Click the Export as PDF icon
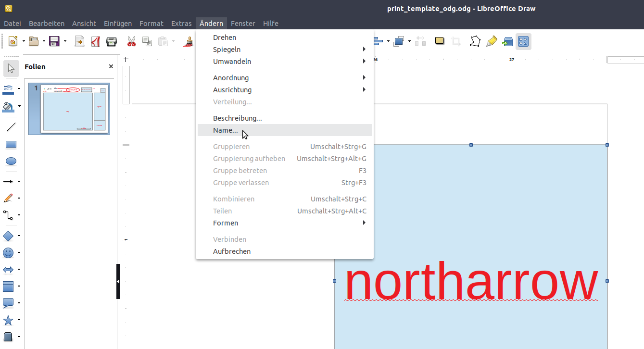 [95, 41]
